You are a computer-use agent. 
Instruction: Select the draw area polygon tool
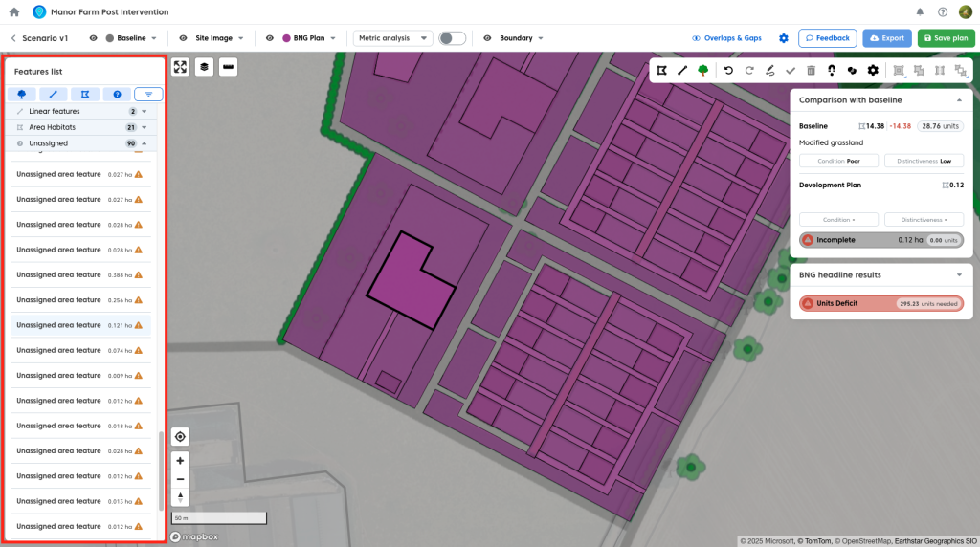(x=661, y=70)
